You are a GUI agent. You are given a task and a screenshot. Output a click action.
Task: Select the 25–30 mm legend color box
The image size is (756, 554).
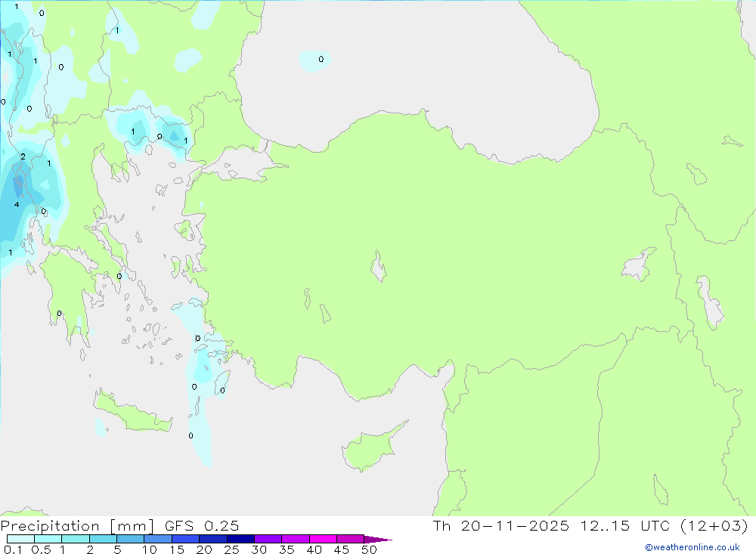[x=240, y=539]
